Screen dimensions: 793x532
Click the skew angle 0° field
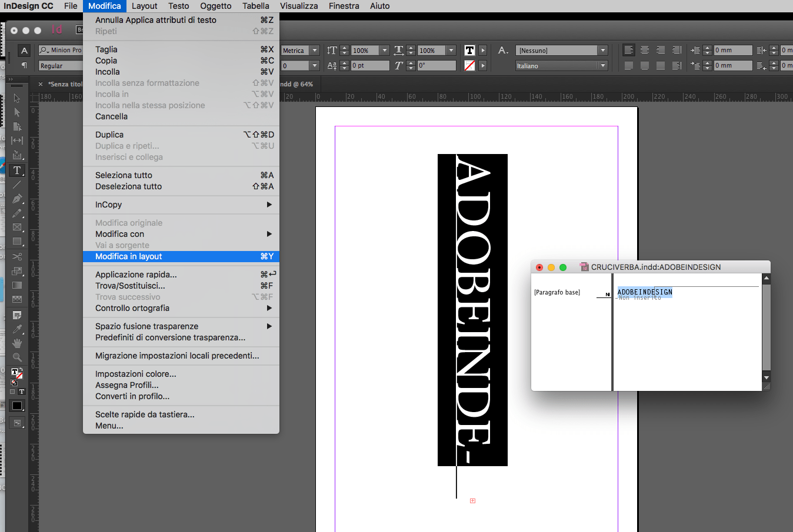(x=437, y=66)
